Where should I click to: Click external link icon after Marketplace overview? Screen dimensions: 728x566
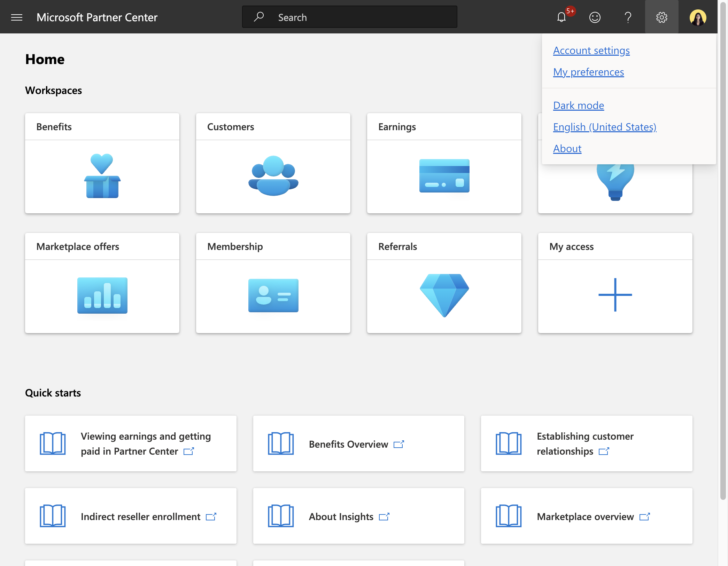[645, 517]
